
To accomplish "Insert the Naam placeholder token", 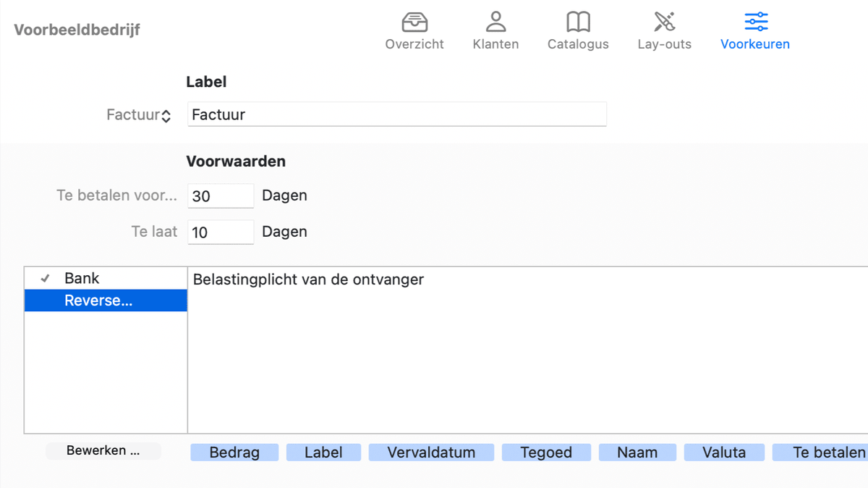I will pyautogui.click(x=637, y=453).
